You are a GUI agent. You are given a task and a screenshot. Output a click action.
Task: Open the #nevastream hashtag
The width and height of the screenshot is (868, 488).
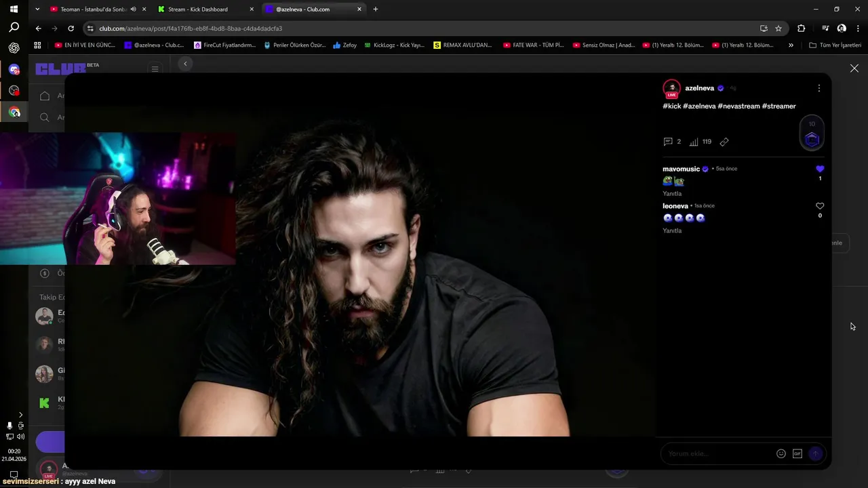click(x=738, y=106)
